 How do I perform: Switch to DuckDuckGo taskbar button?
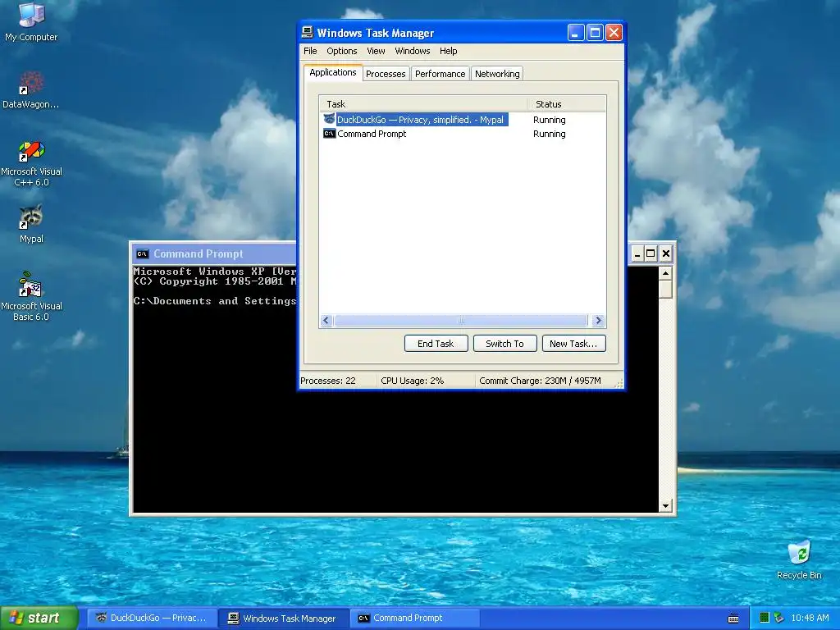click(x=152, y=619)
